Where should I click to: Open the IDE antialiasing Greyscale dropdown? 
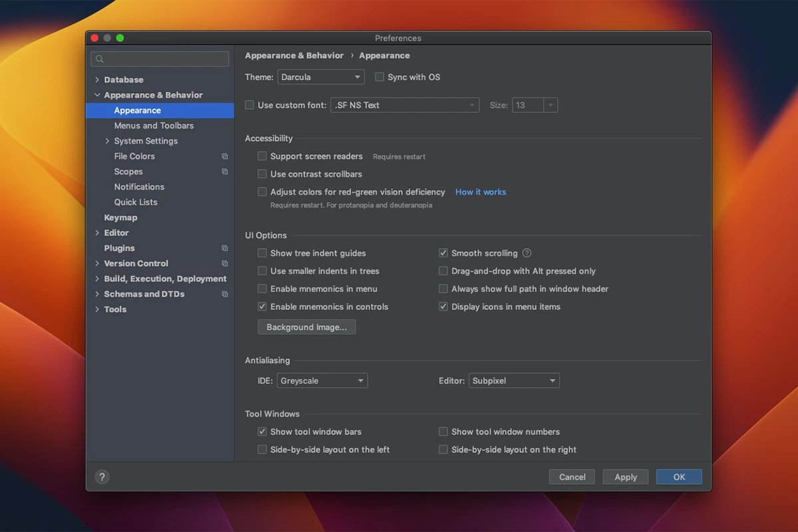323,381
